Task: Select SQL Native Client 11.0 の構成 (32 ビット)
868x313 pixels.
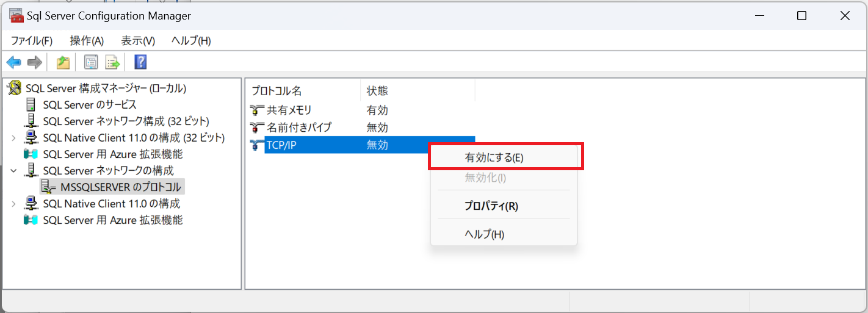Action: 134,138
